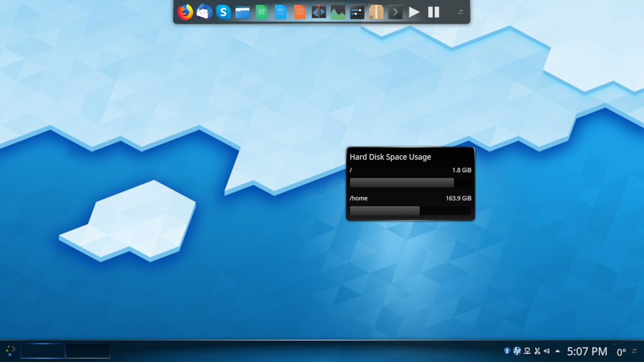644x362 pixels.
Task: Launch the blue document writer application
Action: [x=280, y=12]
